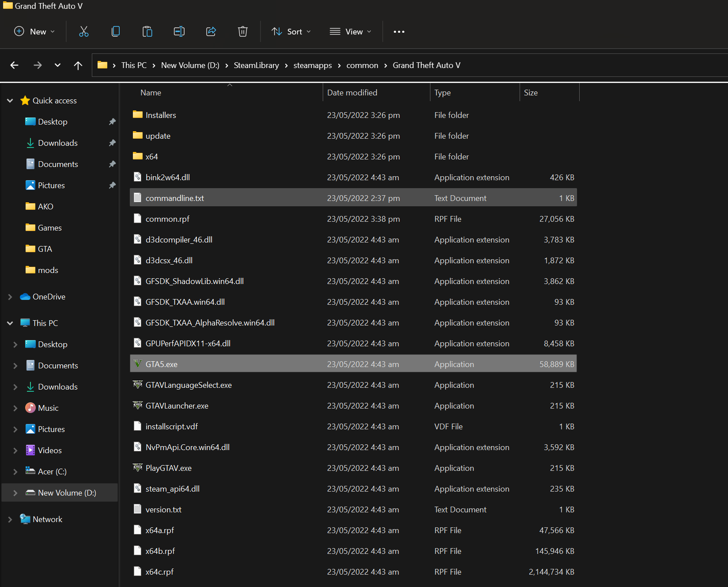Screen dimensions: 728x587
Task: Expand the New Volume (D:) node
Action: pyautogui.click(x=15, y=493)
